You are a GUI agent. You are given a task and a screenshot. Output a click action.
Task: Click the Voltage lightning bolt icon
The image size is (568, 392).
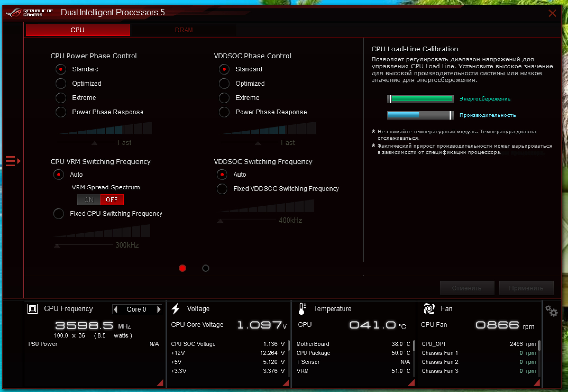click(176, 309)
